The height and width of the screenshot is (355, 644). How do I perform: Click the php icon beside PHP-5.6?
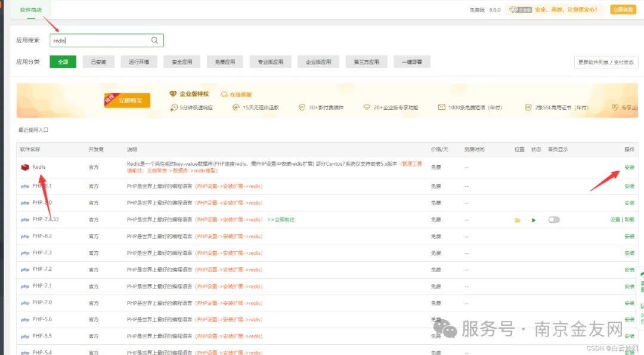pyautogui.click(x=25, y=320)
